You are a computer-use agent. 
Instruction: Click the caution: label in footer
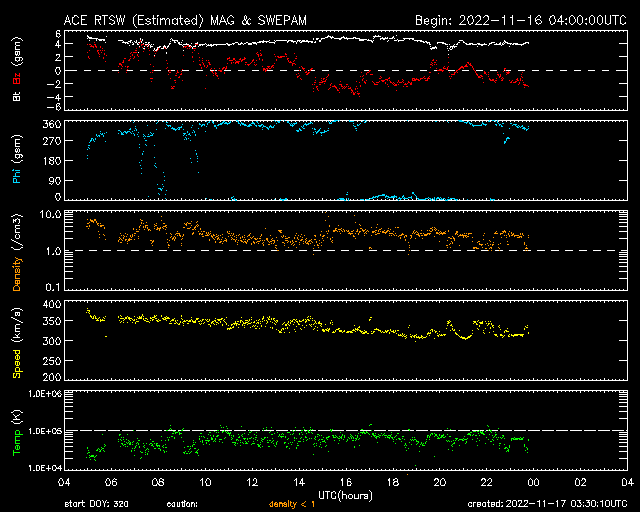pos(182,504)
